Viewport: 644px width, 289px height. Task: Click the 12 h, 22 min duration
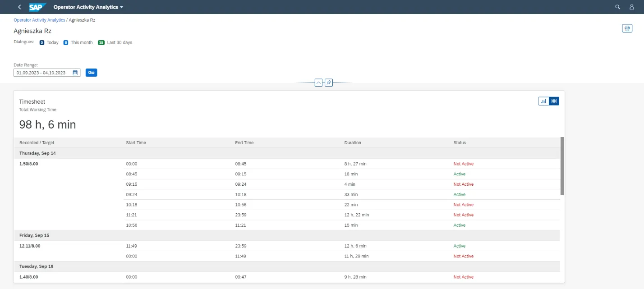(357, 215)
